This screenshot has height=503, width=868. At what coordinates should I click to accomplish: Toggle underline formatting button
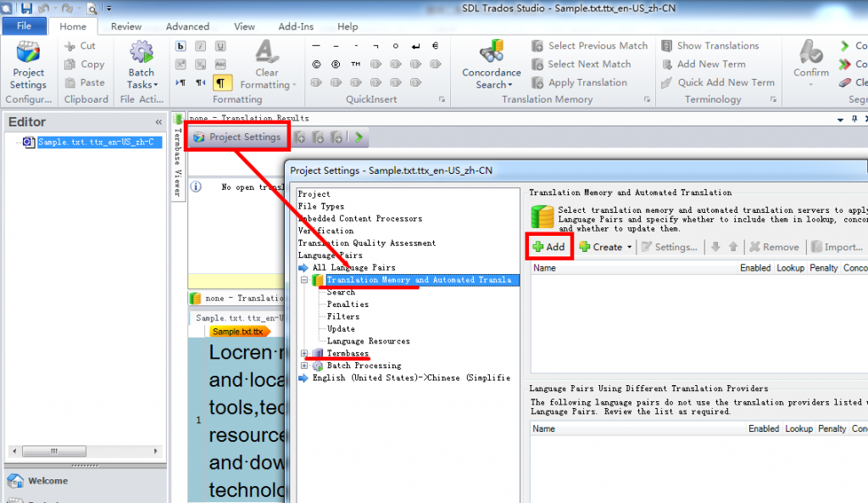point(220,46)
